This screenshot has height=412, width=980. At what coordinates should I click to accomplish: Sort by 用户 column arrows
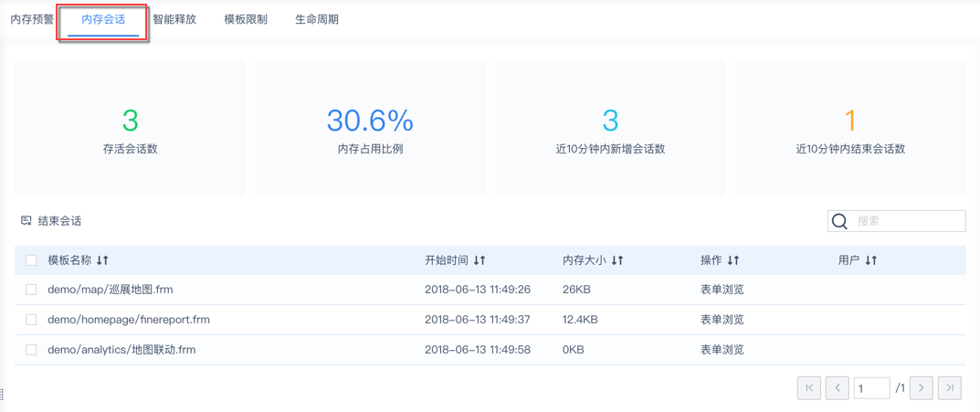pyautogui.click(x=870, y=260)
